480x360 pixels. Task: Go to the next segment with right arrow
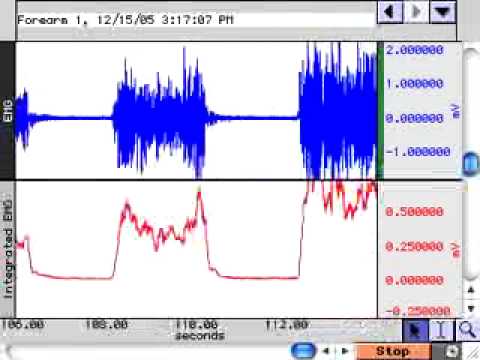tap(416, 12)
